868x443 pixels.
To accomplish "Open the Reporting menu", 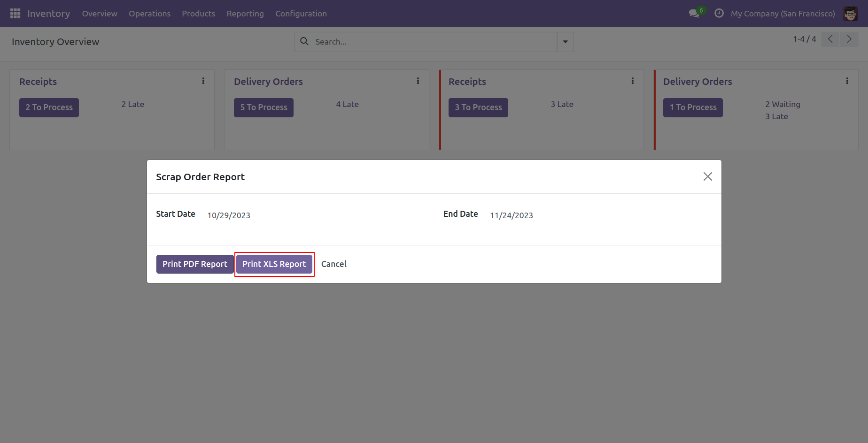I will click(x=245, y=14).
